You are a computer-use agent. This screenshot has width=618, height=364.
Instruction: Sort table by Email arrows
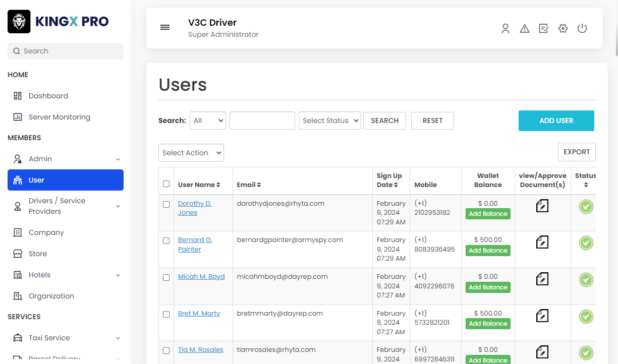tap(259, 185)
